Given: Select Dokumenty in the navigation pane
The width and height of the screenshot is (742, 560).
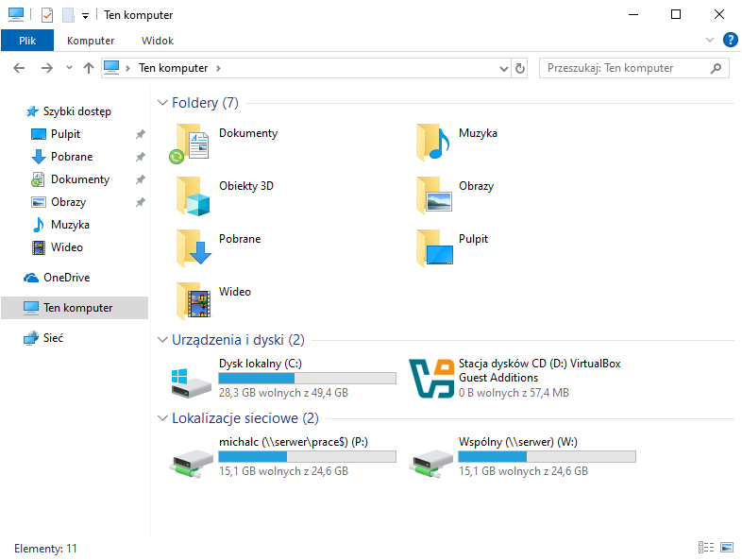Looking at the screenshot, I should click(80, 179).
